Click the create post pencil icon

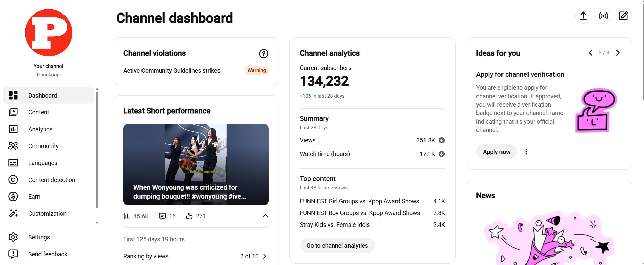click(623, 16)
